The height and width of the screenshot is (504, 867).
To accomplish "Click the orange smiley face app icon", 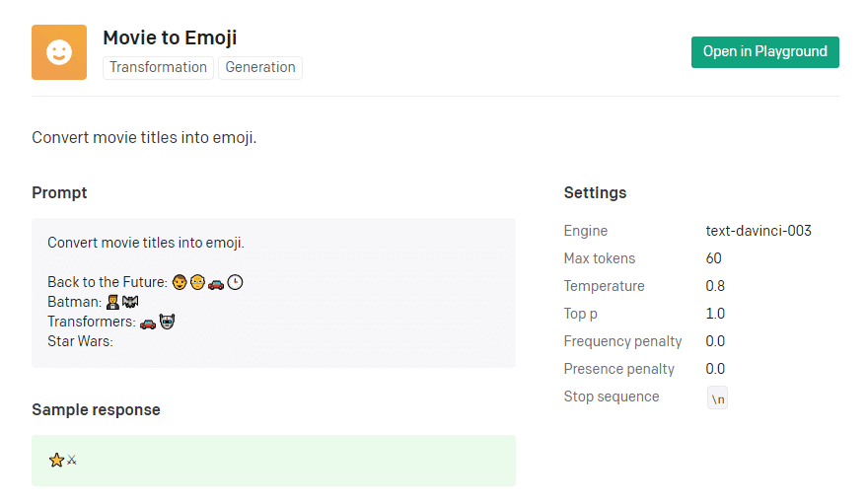I will click(59, 52).
